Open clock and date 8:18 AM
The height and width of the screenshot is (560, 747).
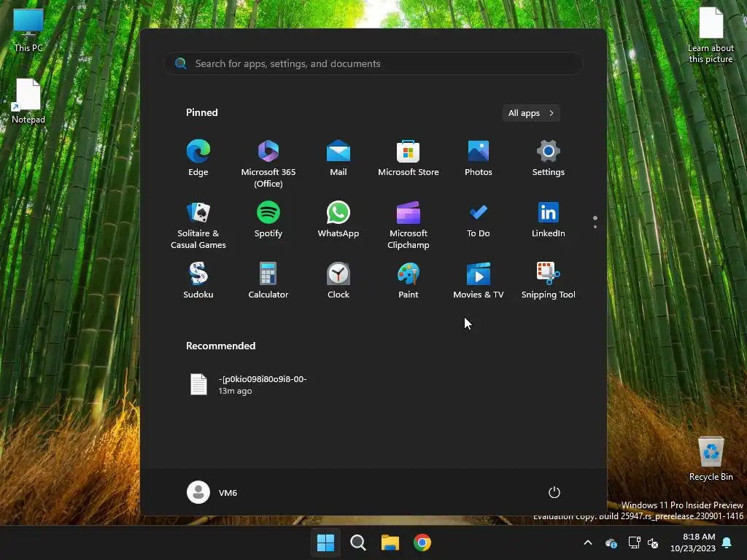tap(693, 542)
